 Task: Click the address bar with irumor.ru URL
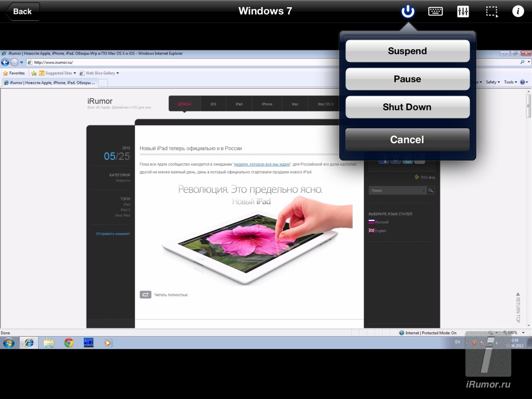tap(183, 62)
